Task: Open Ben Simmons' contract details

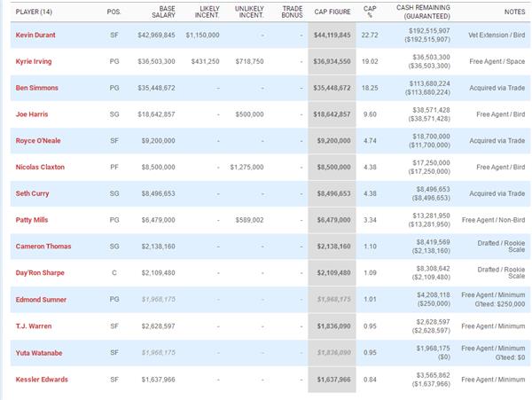Action: (37, 90)
